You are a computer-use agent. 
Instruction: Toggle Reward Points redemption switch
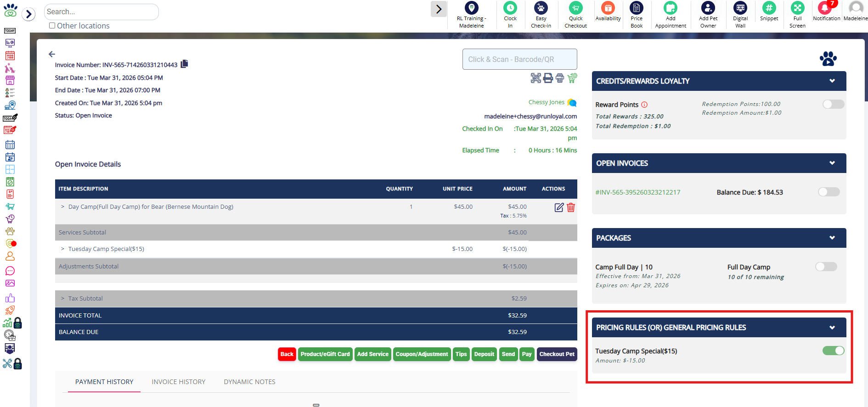(x=833, y=104)
